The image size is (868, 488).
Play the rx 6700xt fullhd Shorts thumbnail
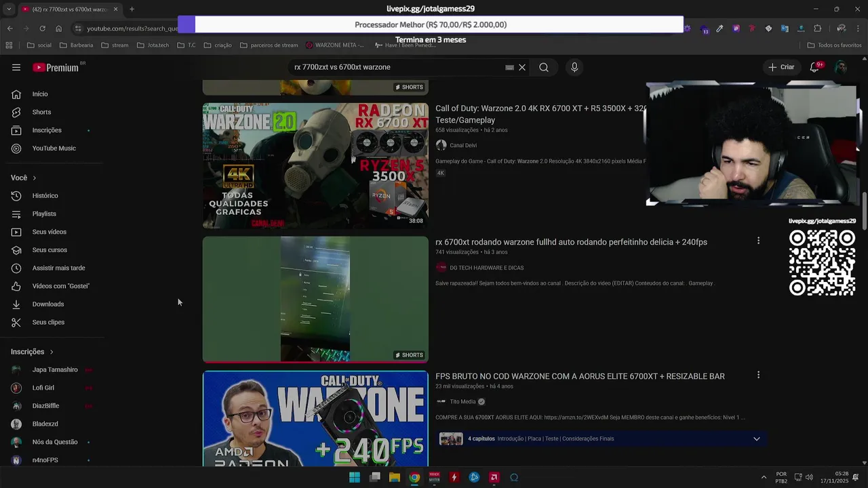[x=315, y=300]
